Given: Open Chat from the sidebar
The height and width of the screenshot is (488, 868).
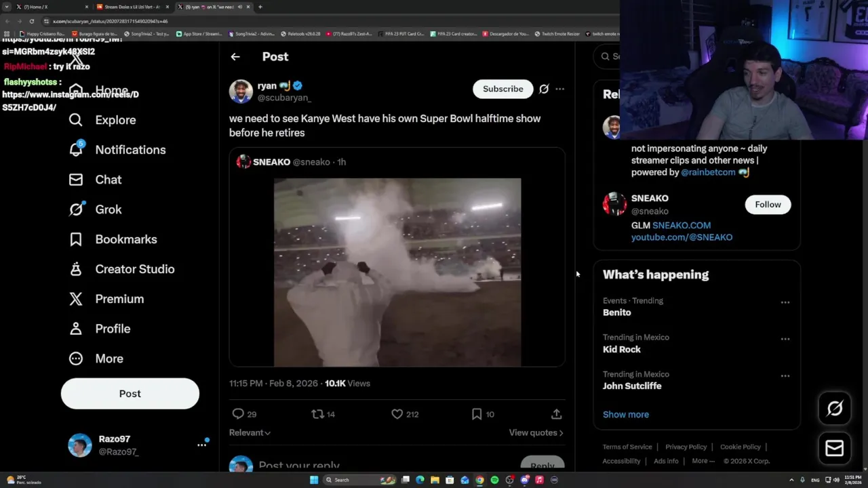Looking at the screenshot, I should point(96,180).
